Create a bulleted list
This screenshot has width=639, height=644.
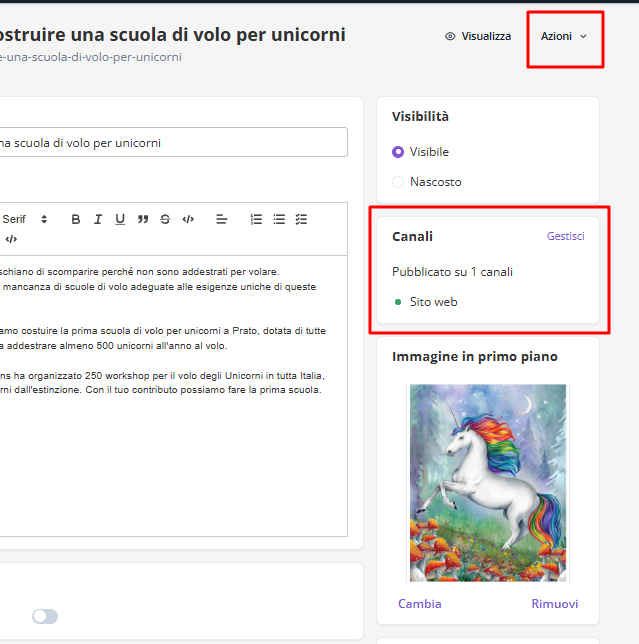click(279, 219)
